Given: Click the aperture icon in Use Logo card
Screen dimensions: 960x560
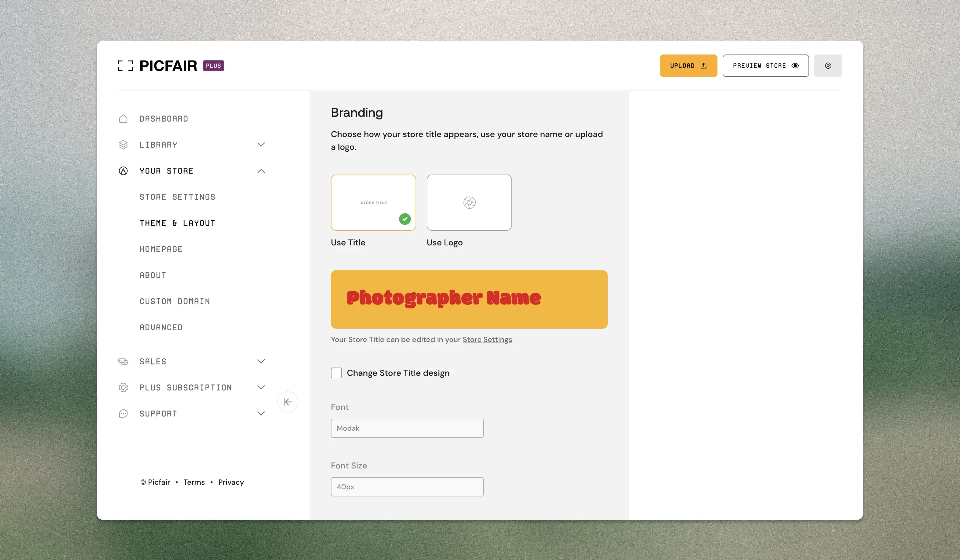Looking at the screenshot, I should 469,203.
